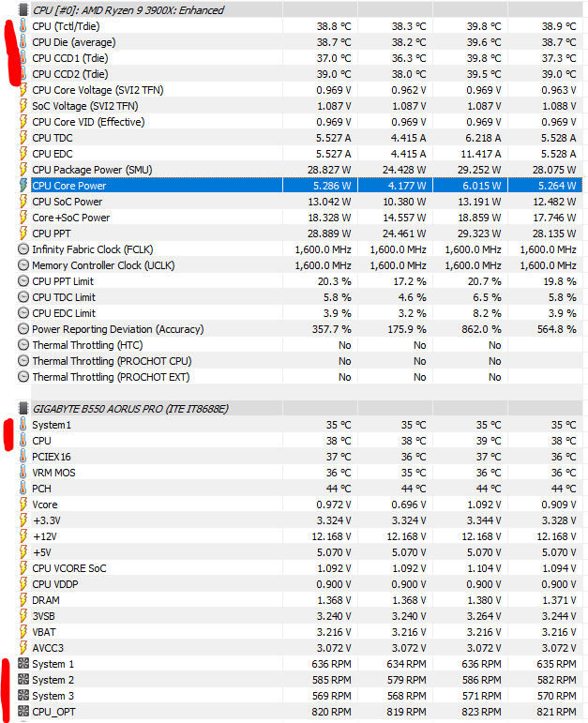Click the fan icon for CPU_OPT
Image resolution: width=588 pixels, height=723 pixels.
click(x=23, y=712)
